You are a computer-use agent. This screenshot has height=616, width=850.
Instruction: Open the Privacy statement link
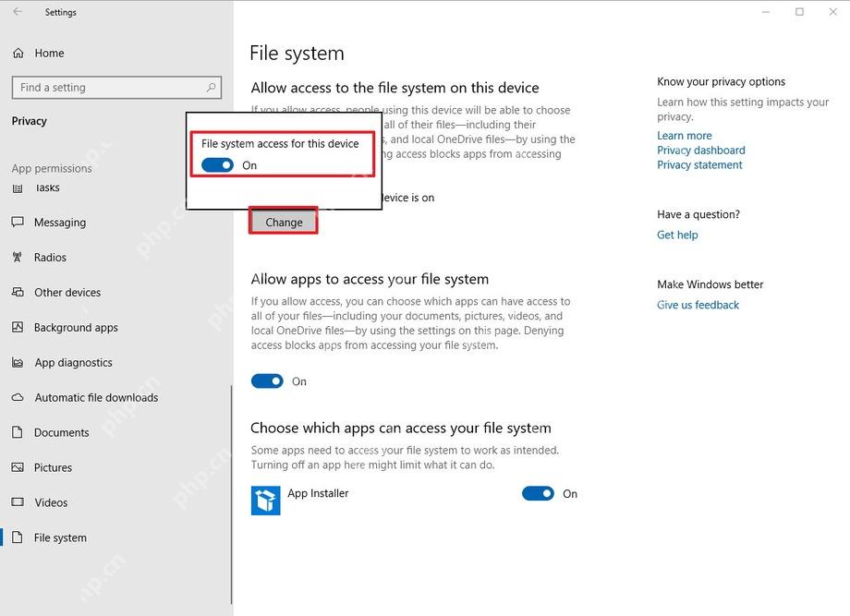[699, 164]
